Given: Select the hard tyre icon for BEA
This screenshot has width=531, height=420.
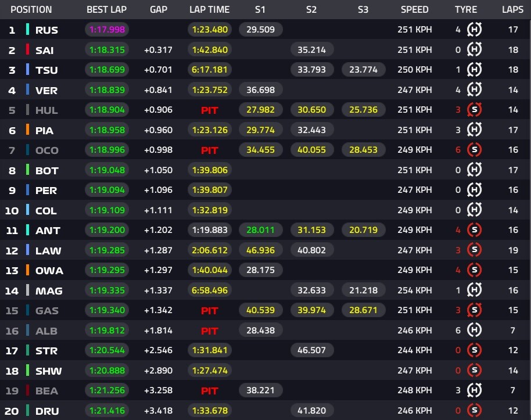Looking at the screenshot, I should [x=474, y=390].
